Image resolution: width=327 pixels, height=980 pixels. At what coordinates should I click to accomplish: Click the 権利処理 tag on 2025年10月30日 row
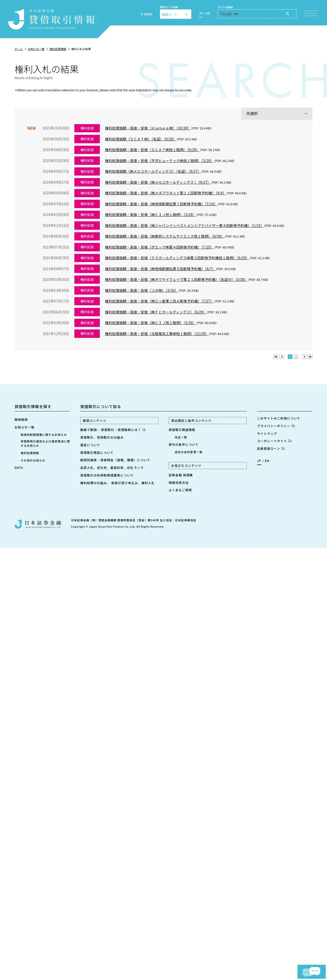pyautogui.click(x=87, y=128)
